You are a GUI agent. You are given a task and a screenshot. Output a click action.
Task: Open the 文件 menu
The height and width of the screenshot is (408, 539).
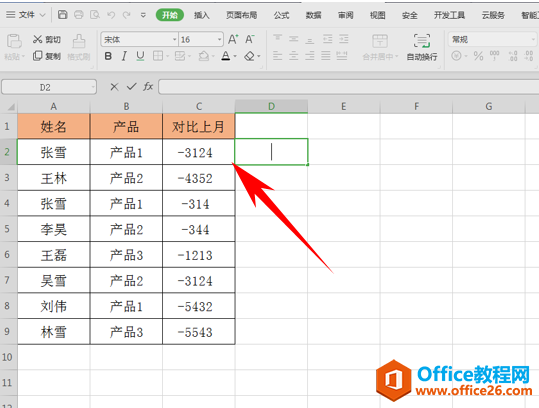(x=26, y=15)
